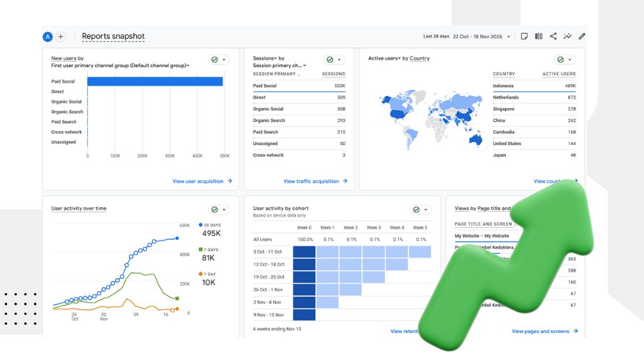Click the blue 'A' all users badge
The height and width of the screenshot is (363, 644).
click(47, 37)
